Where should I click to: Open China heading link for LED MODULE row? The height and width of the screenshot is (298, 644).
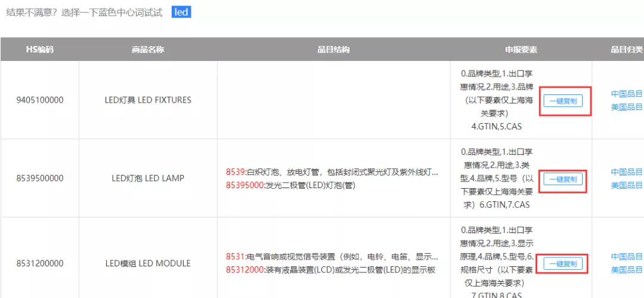pyautogui.click(x=627, y=257)
